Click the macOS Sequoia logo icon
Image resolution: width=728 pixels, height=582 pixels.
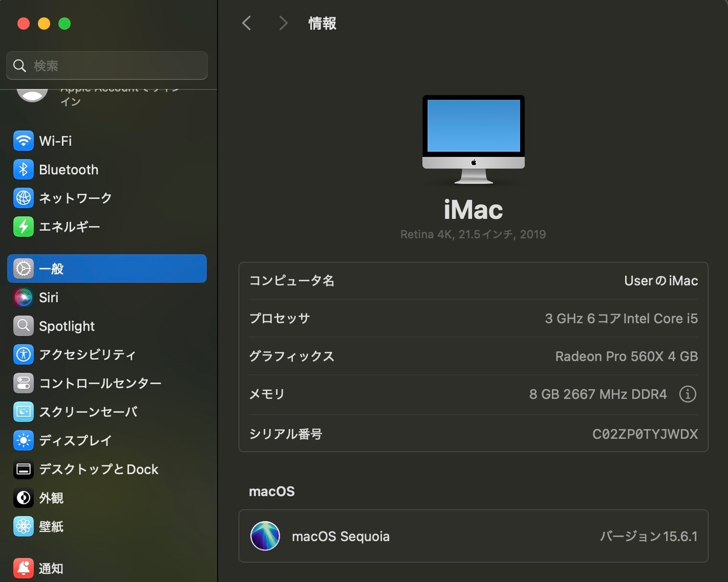[265, 536]
